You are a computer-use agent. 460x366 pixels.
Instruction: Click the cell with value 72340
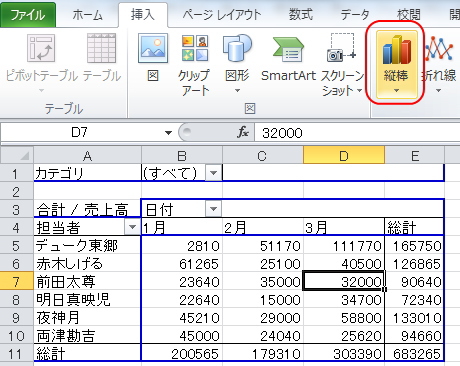pos(414,299)
